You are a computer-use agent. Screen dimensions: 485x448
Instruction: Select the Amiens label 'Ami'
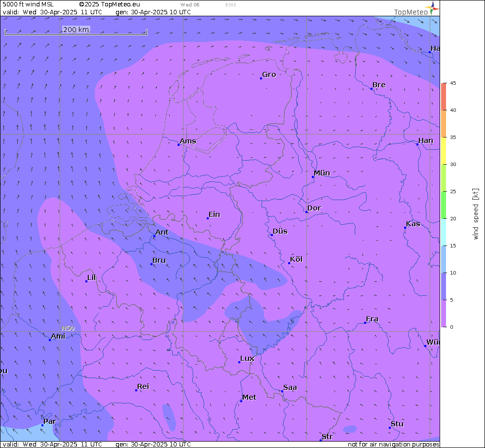tap(58, 336)
